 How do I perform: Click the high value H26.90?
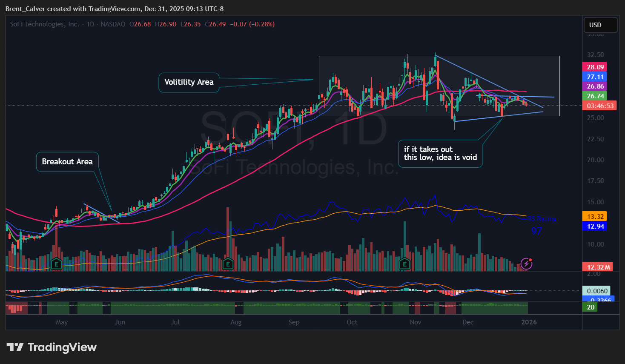[166, 24]
